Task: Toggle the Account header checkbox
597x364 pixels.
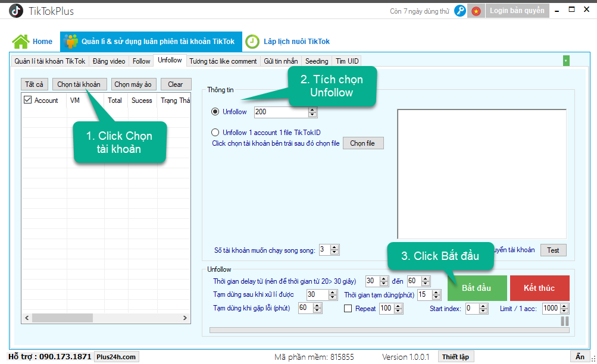Action: (x=27, y=101)
